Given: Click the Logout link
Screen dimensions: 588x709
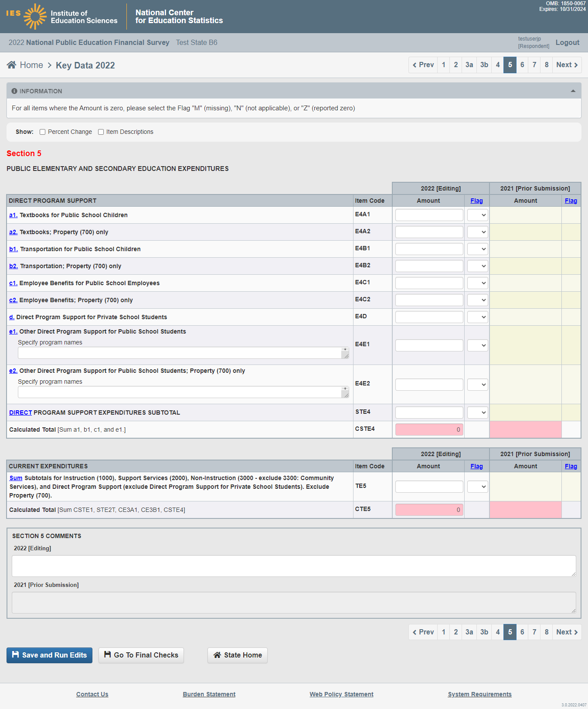Looking at the screenshot, I should click(x=567, y=43).
